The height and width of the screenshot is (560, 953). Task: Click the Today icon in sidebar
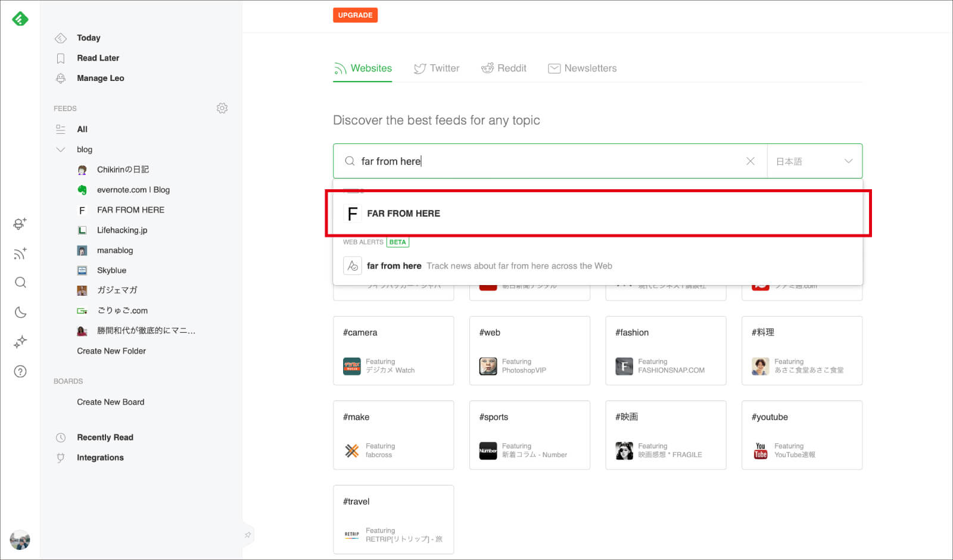[61, 38]
